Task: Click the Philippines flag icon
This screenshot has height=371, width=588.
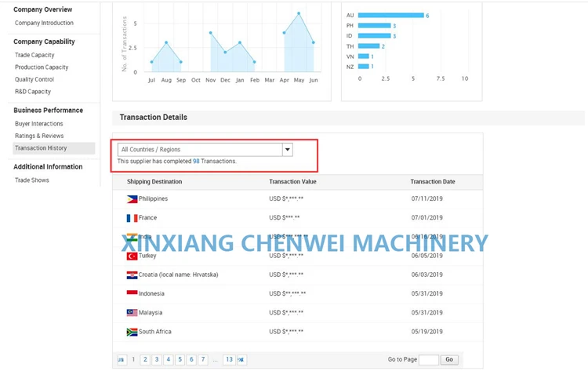Action: 132,199
